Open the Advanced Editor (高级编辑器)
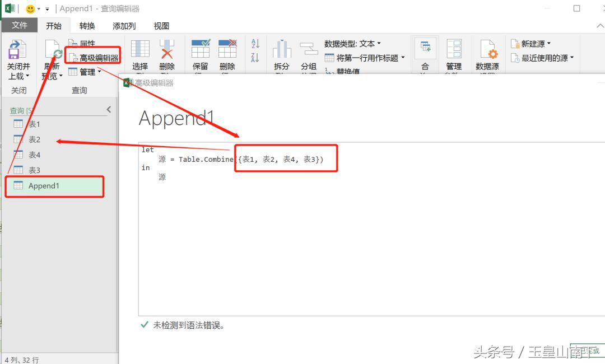The height and width of the screenshot is (364, 605). (x=94, y=58)
